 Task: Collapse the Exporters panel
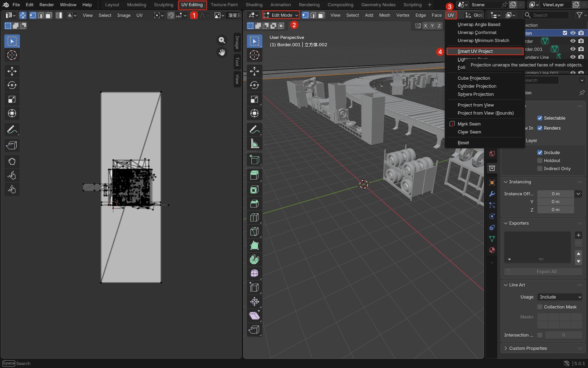(506, 223)
